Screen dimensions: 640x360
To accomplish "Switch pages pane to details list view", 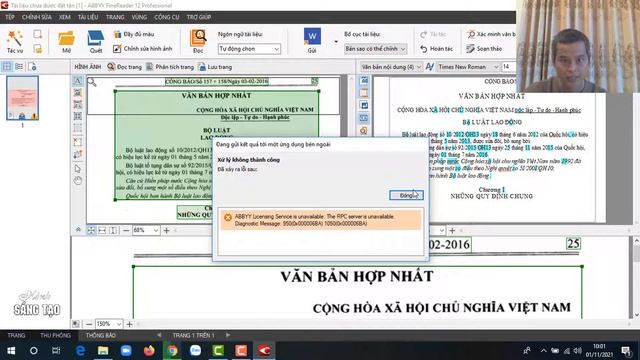I will 19,66.
